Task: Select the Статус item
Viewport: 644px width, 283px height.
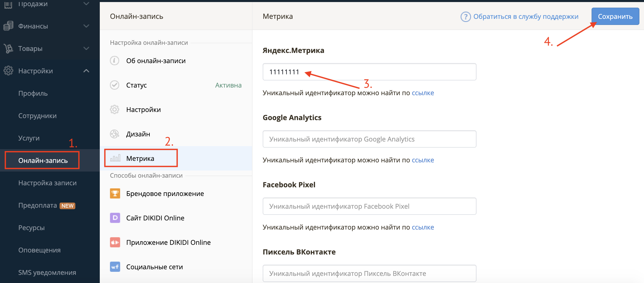Action: click(x=136, y=85)
